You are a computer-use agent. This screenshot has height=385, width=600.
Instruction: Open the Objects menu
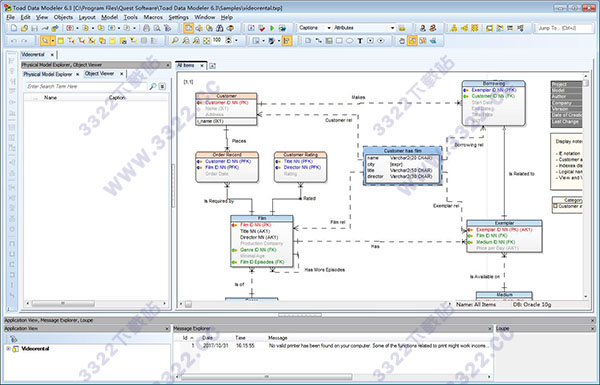[63, 17]
